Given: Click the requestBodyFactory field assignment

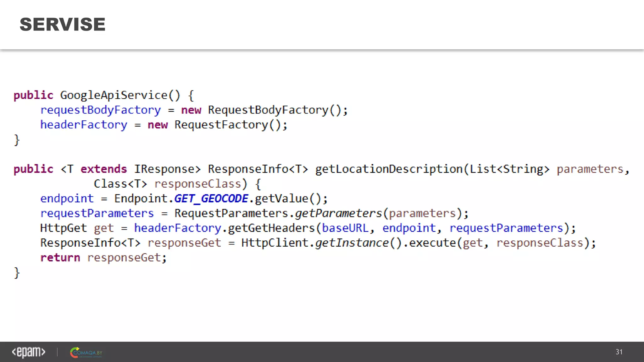Looking at the screenshot, I should click(x=100, y=110).
